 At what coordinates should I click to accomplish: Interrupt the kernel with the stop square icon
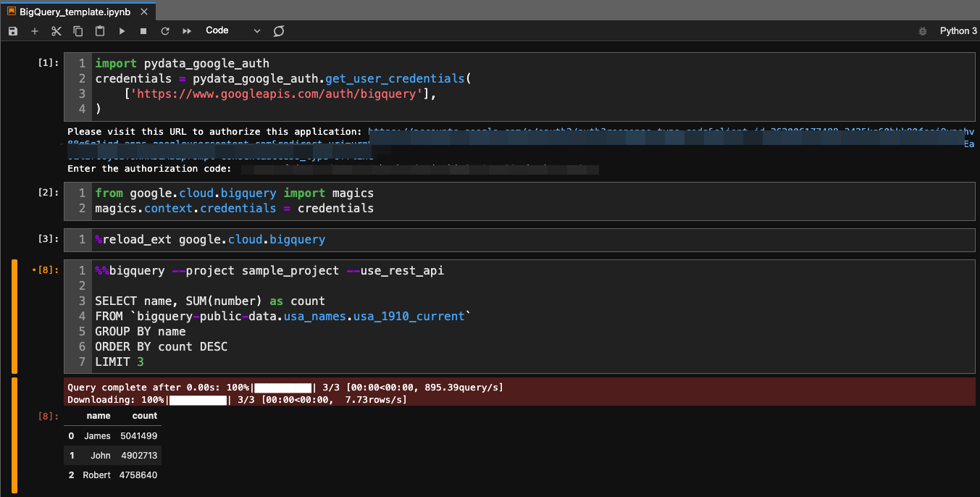coord(143,31)
